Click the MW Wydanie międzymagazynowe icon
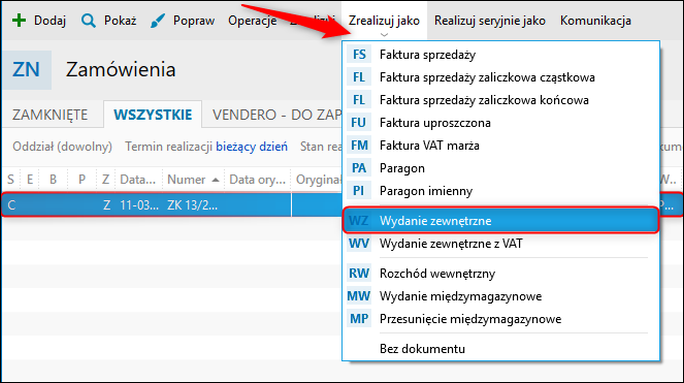This screenshot has width=684, height=383. 359,296
